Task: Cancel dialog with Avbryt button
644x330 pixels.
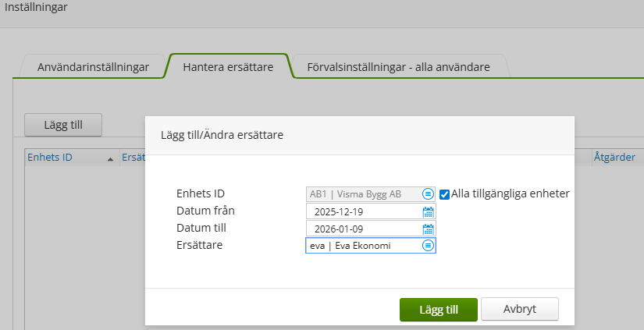Action: 520,309
